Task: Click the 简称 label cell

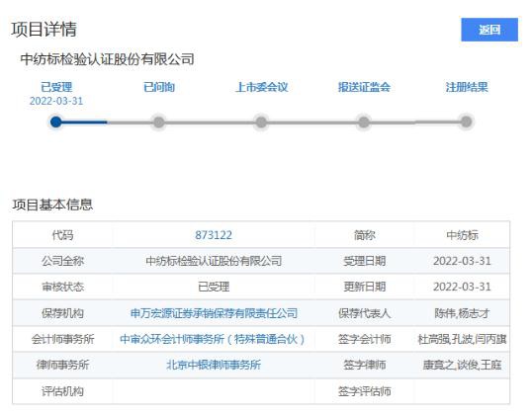Action: pos(365,235)
